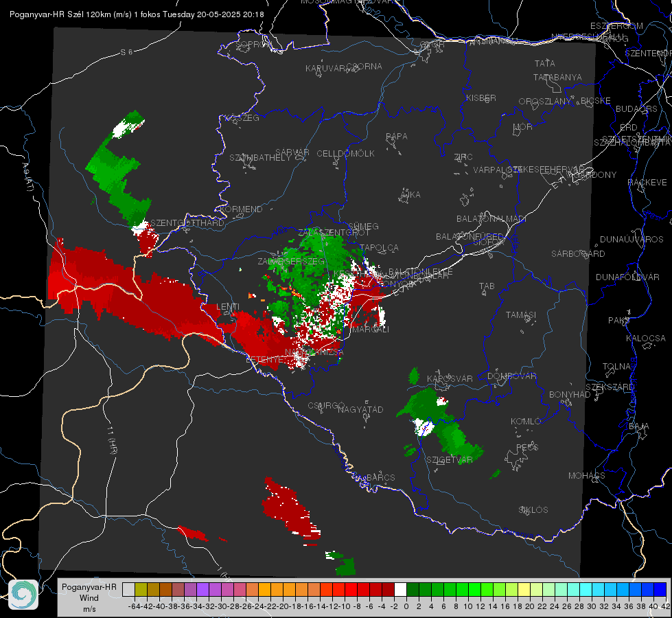Click the KISBÉR city label
The image size is (672, 618).
(x=481, y=98)
